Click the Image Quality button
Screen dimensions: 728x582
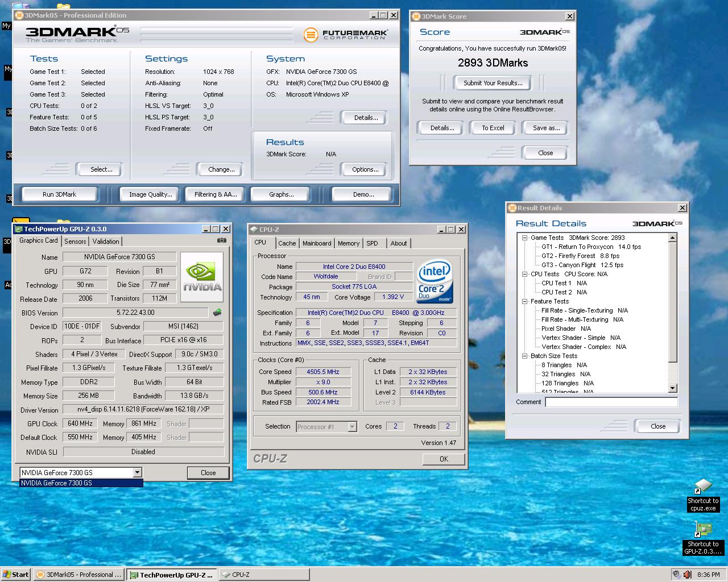click(x=150, y=194)
